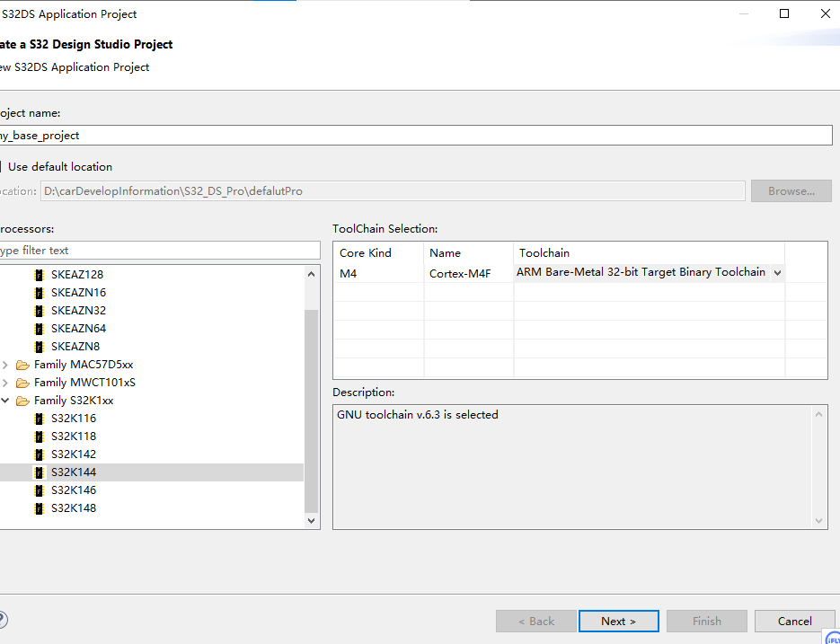Select the SKEAZN8 processor
This screenshot has height=644, width=840.
point(75,346)
